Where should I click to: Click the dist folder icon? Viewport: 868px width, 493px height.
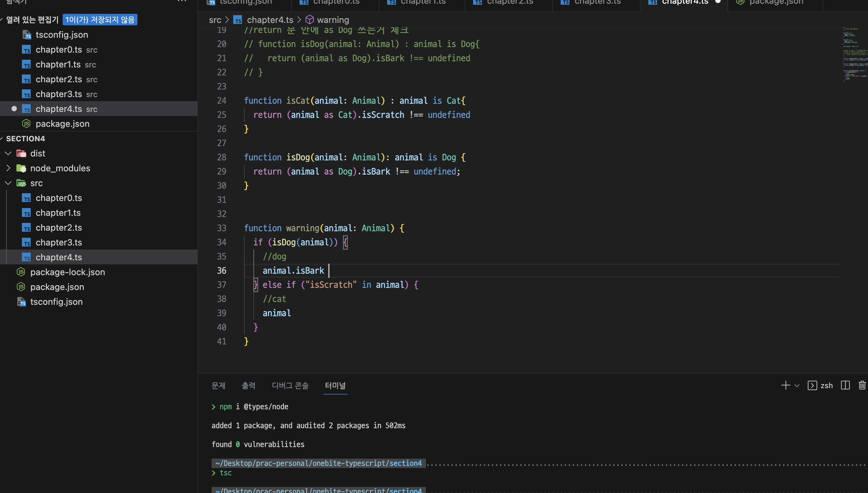click(x=21, y=153)
